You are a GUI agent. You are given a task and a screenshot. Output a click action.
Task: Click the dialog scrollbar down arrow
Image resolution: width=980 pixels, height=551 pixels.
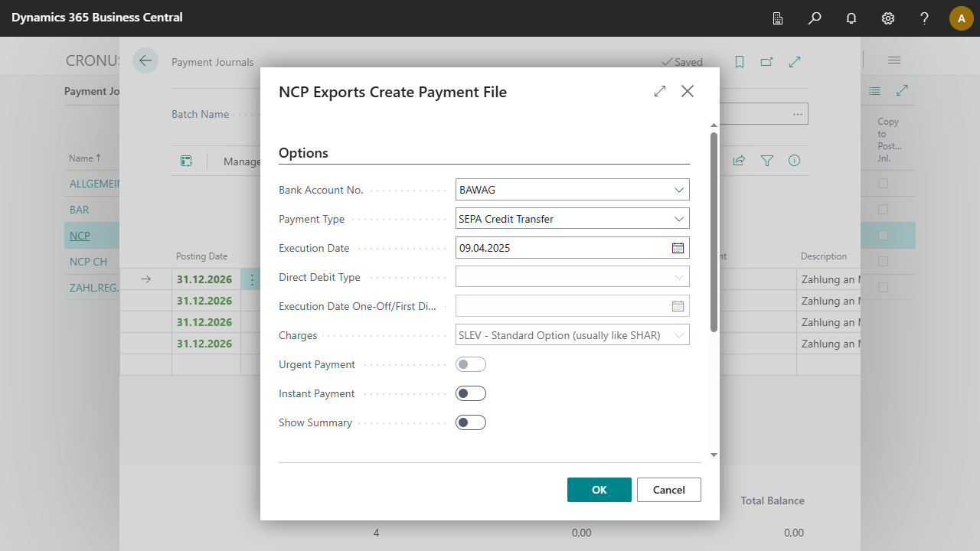pos(714,455)
